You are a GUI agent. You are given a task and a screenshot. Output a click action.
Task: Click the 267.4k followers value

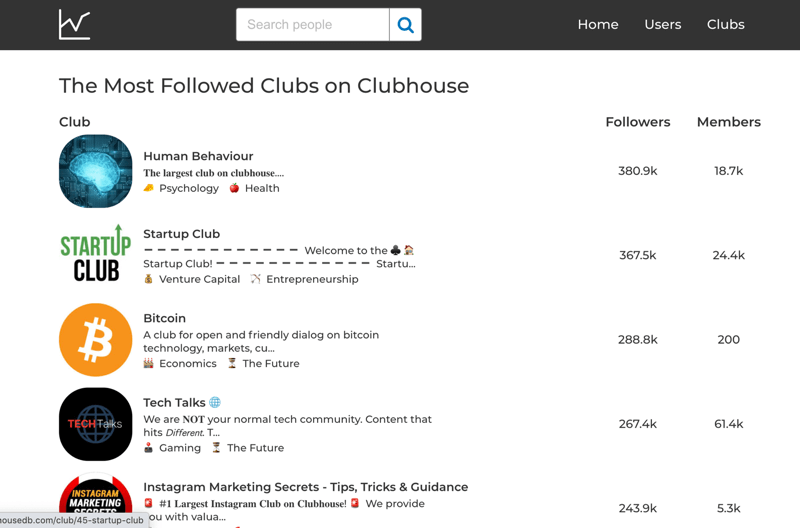638,424
